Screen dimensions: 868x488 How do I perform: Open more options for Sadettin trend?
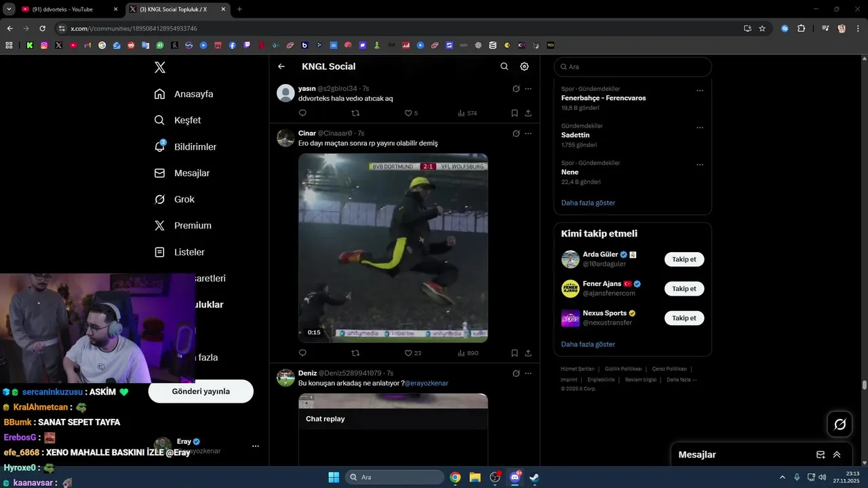click(x=700, y=127)
